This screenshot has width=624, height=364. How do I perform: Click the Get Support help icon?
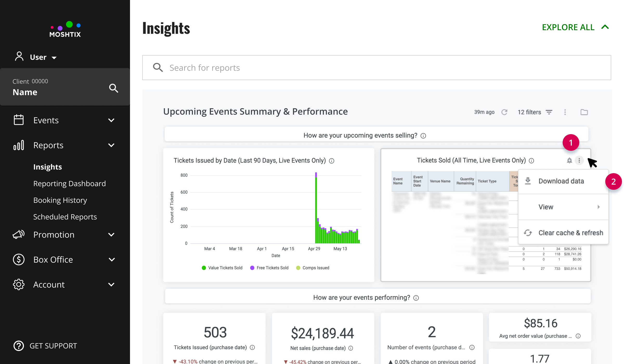coord(19,346)
